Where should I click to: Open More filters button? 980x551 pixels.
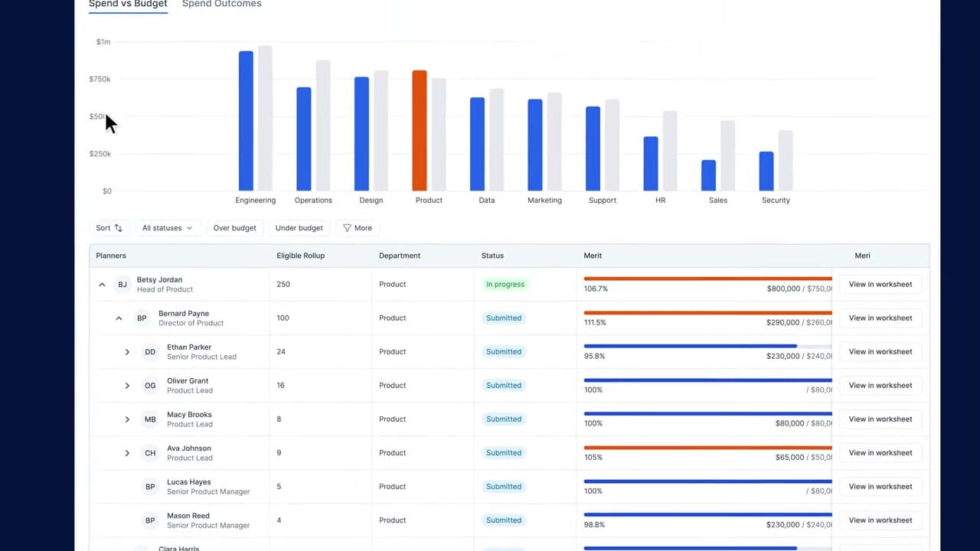tap(357, 228)
